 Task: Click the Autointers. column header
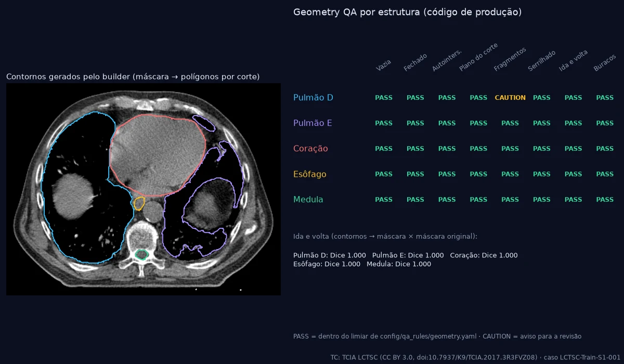[x=447, y=60]
